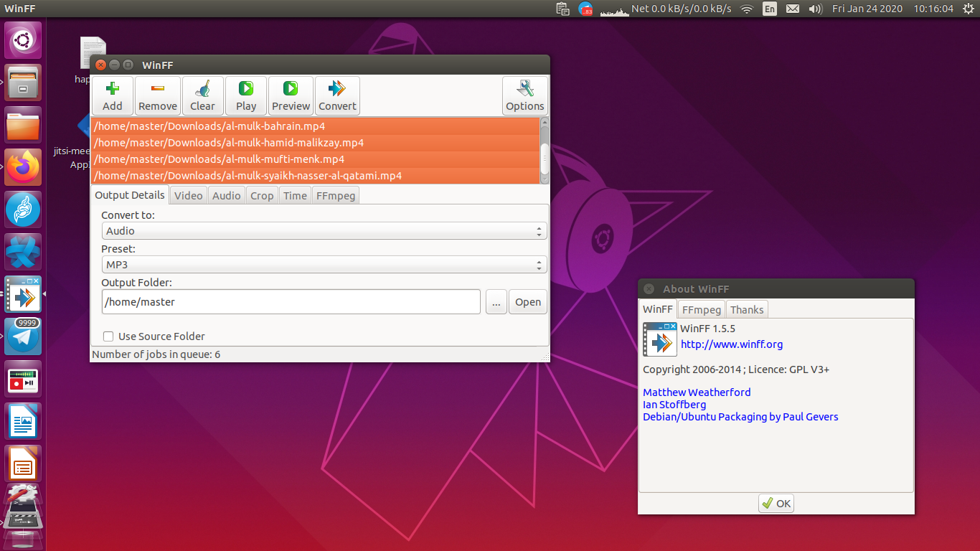980x551 pixels.
Task: Enable the Use Source Folder checkbox
Action: pos(108,336)
